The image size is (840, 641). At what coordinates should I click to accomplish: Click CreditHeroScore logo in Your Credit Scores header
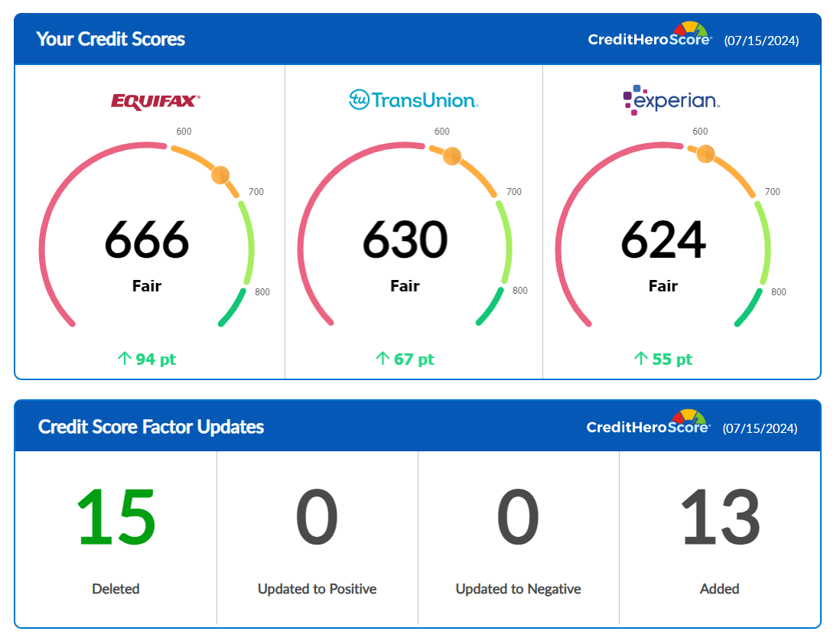click(650, 35)
